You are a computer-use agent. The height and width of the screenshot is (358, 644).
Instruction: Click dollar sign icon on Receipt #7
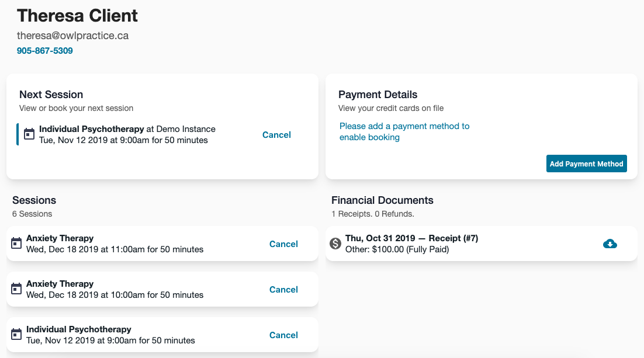(x=335, y=244)
